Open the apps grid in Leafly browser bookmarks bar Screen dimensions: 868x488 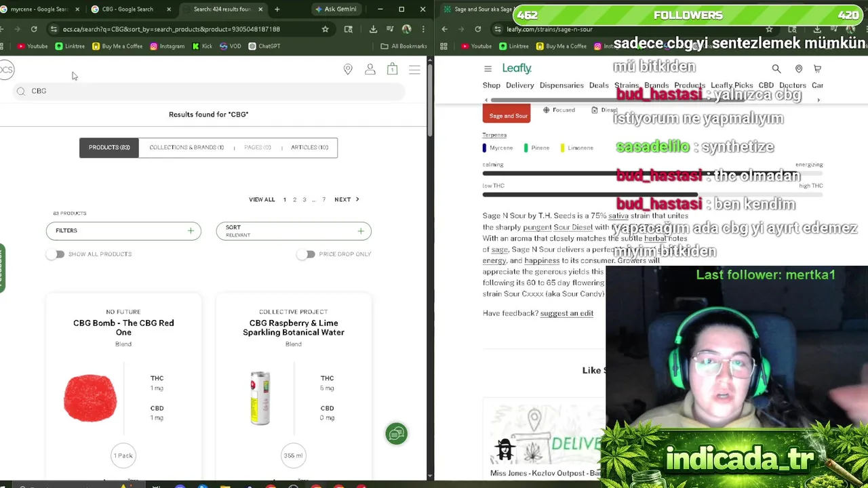[x=443, y=46]
